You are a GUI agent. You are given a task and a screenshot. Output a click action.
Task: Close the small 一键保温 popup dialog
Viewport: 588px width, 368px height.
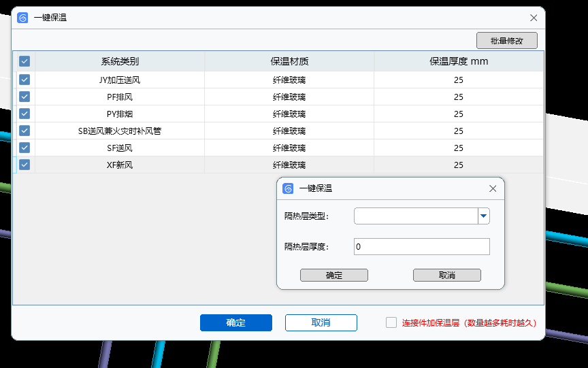pos(493,188)
